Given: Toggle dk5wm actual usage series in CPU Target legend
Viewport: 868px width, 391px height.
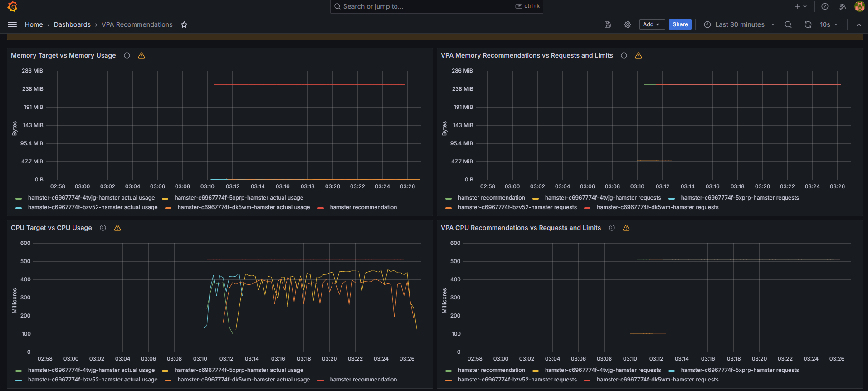Looking at the screenshot, I should [x=244, y=380].
